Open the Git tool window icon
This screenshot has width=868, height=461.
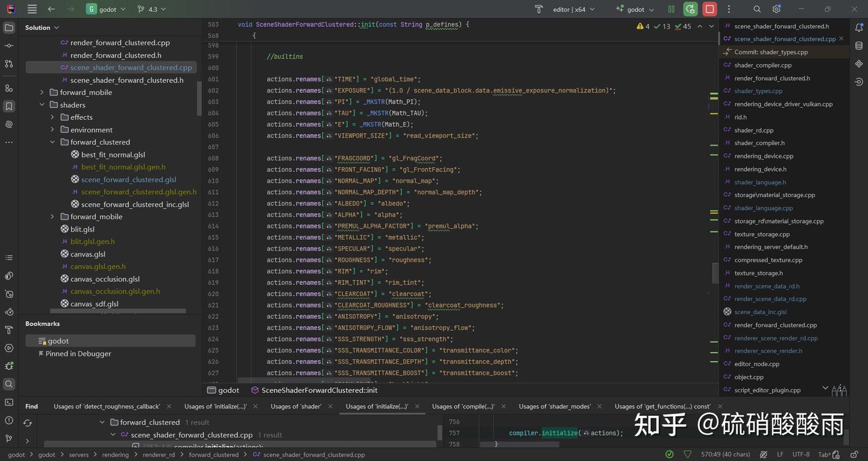tap(9, 438)
